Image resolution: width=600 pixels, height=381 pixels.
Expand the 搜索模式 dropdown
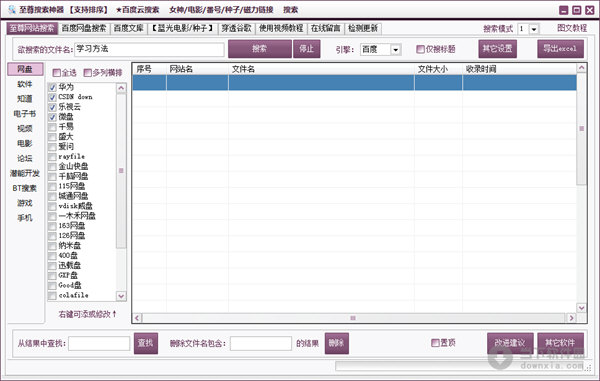534,29
